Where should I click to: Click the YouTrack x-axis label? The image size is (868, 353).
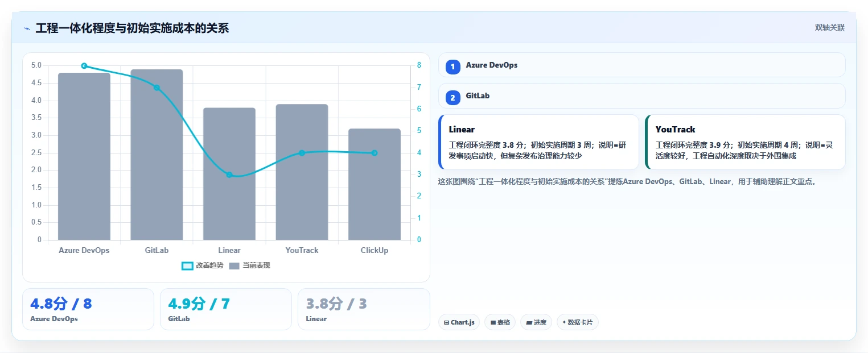pyautogui.click(x=302, y=250)
